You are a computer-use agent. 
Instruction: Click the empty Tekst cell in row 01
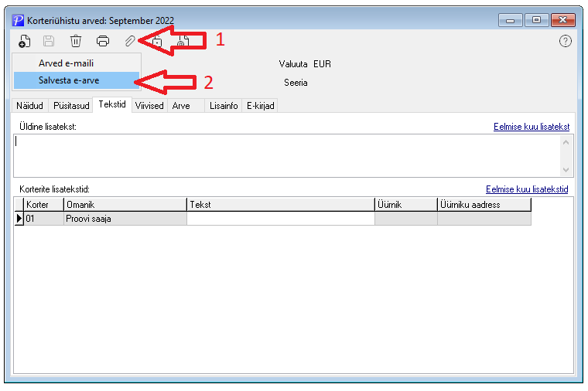(x=281, y=219)
